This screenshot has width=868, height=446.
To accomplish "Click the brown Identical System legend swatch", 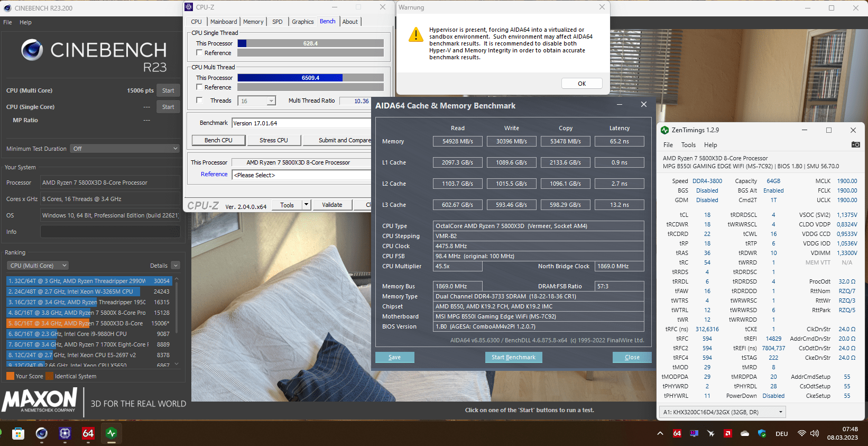I will coord(50,376).
